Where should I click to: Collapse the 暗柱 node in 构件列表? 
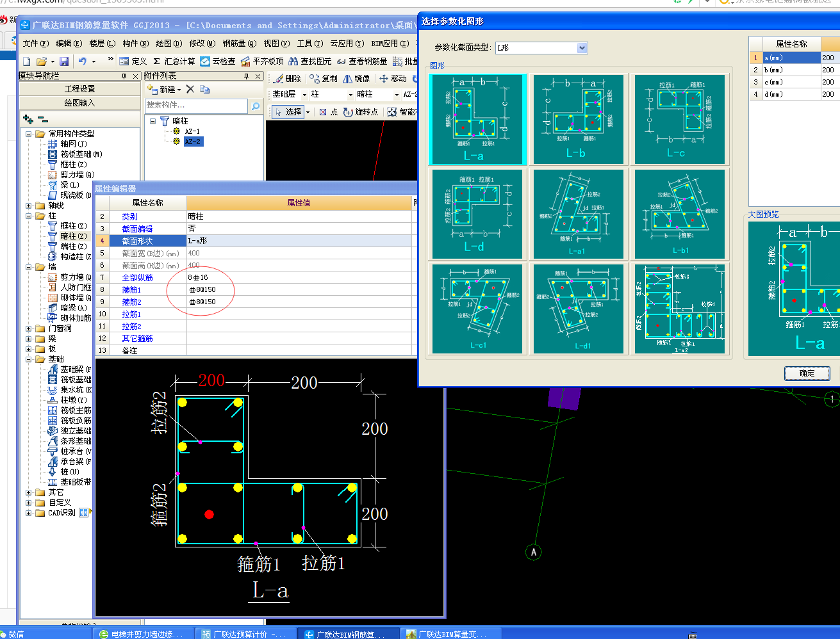pos(152,121)
